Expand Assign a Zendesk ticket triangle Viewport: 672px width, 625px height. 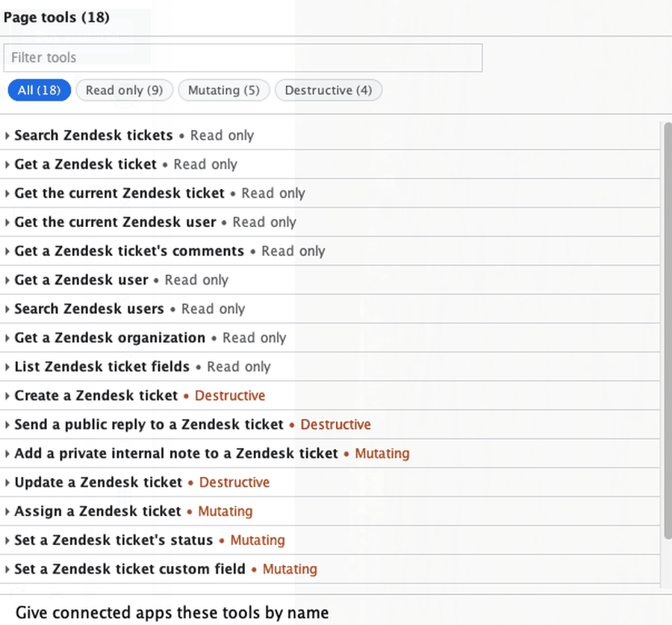7,511
